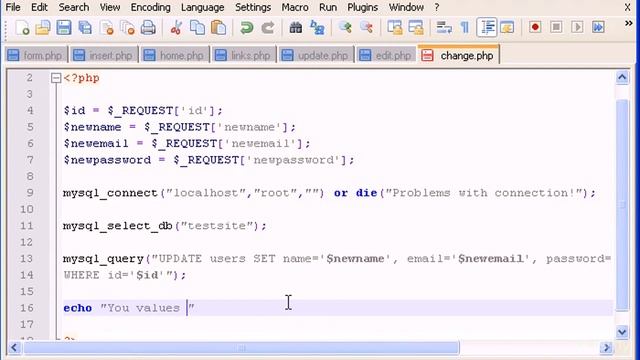This screenshot has height=360, width=640.
Task: Open Find with the binoculars icon
Action: [296, 28]
